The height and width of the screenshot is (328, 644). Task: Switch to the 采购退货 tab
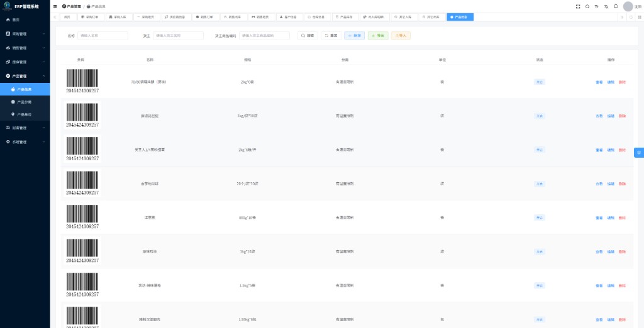tap(146, 17)
